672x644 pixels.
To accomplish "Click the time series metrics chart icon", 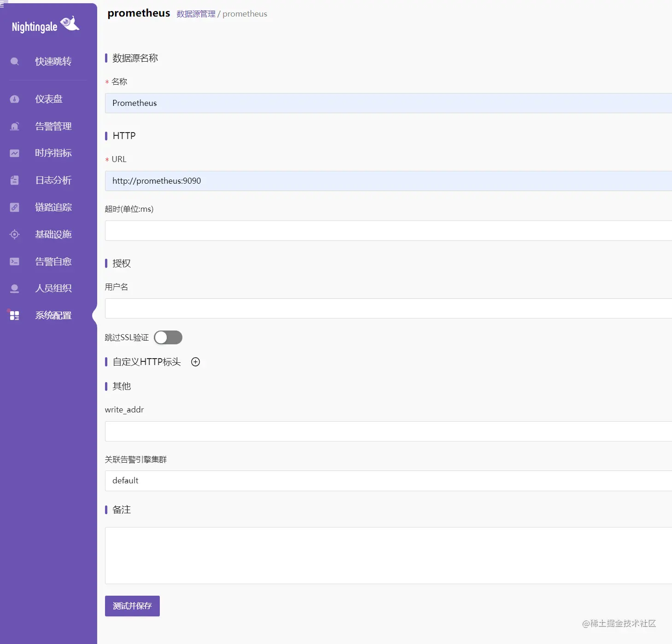I will [x=15, y=153].
